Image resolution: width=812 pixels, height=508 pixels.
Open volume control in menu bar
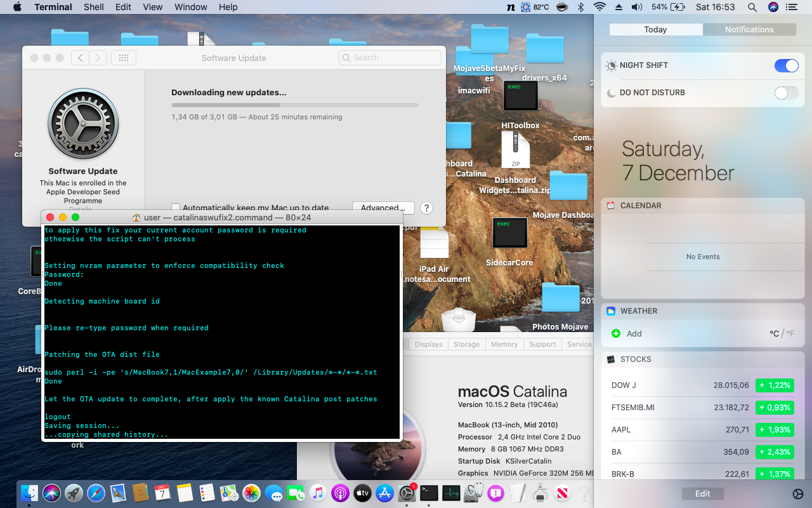[637, 7]
